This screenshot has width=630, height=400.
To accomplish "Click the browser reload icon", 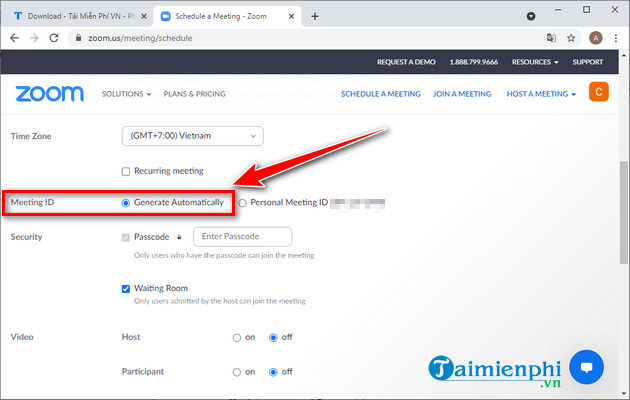I will click(x=57, y=38).
